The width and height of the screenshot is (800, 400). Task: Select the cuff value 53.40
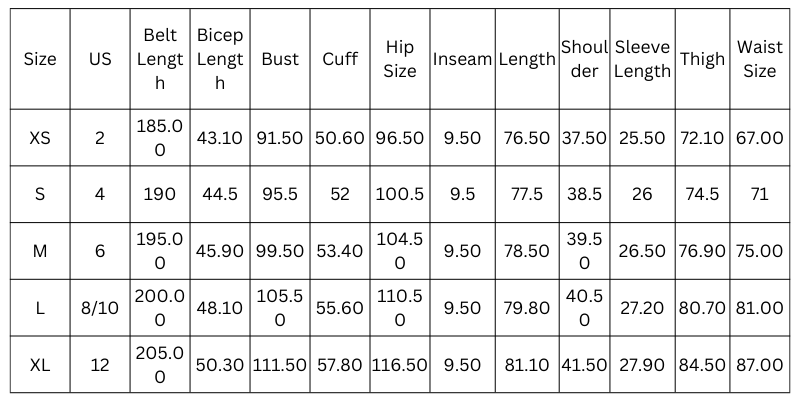(340, 251)
